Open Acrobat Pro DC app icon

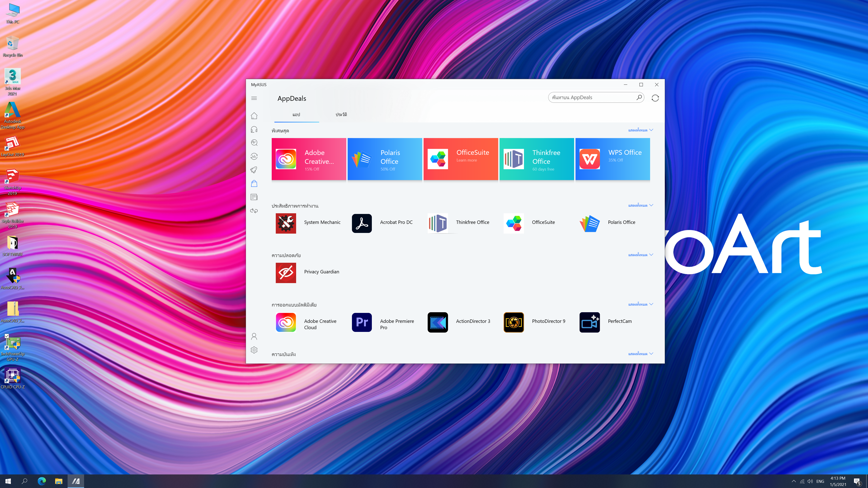(x=362, y=223)
